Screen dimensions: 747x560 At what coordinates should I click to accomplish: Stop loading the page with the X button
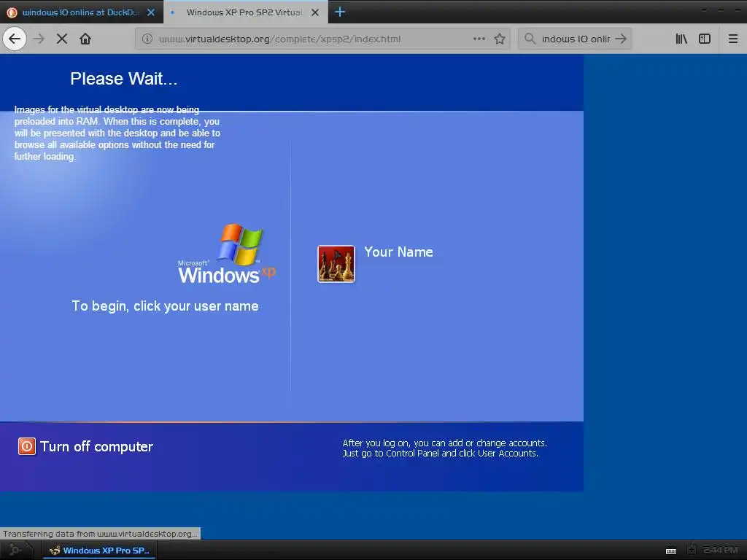coord(61,39)
